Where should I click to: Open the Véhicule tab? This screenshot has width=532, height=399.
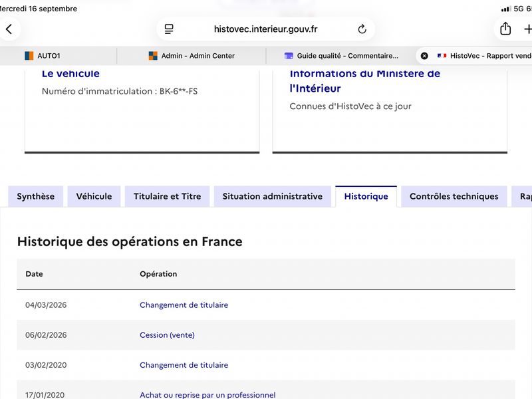(x=94, y=196)
